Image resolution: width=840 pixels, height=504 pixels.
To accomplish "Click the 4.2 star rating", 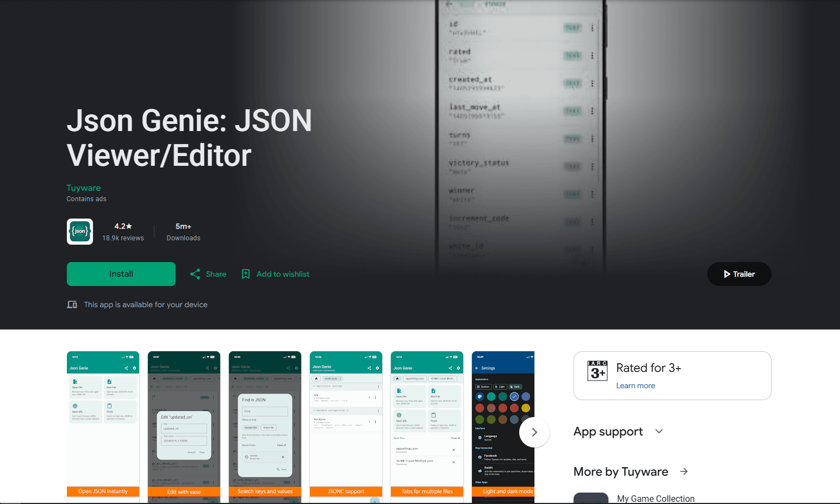I will tap(123, 226).
